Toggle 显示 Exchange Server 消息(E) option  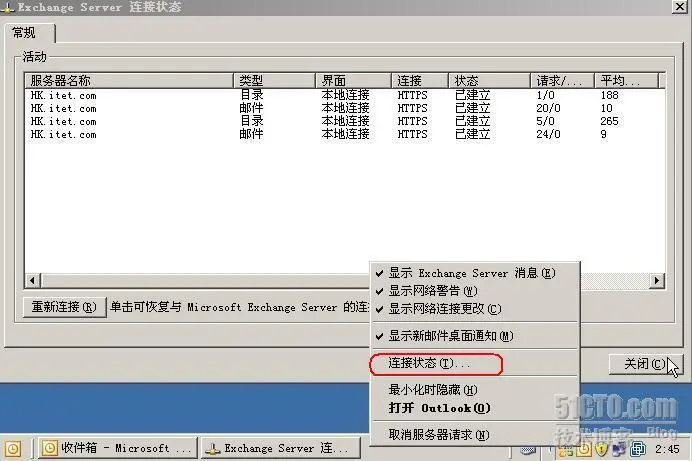pyautogui.click(x=474, y=273)
